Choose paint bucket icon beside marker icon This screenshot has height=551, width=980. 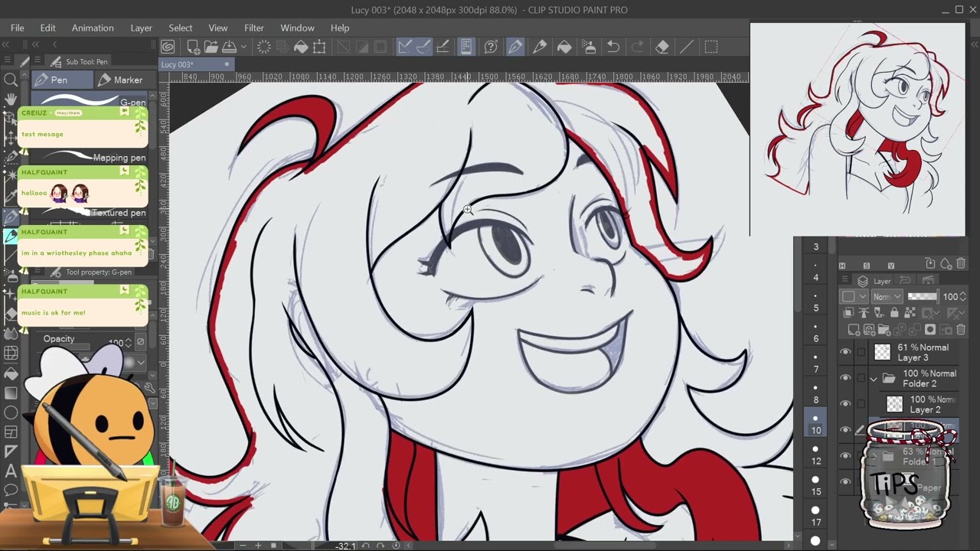(x=564, y=47)
